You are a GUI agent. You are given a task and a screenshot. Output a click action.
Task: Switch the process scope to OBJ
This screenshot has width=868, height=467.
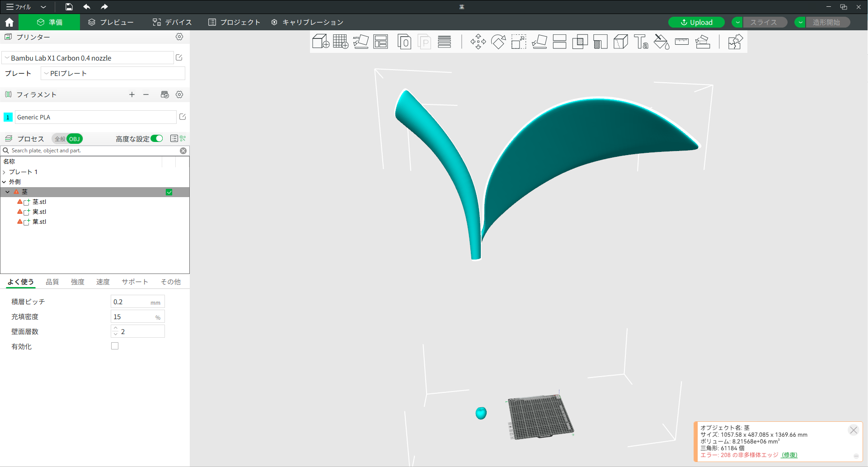tap(75, 139)
